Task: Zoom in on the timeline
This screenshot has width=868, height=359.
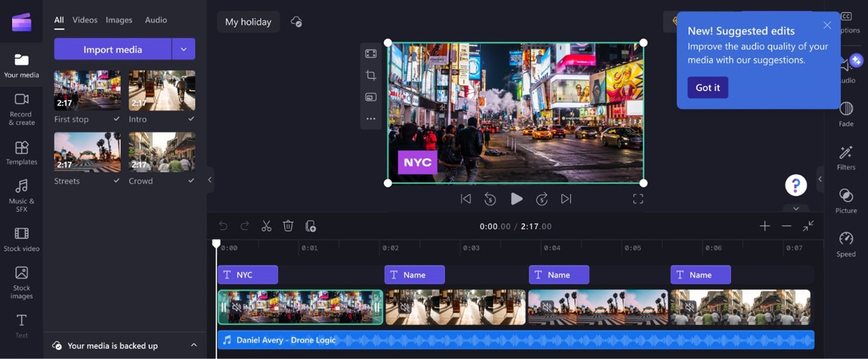Action: click(x=765, y=226)
